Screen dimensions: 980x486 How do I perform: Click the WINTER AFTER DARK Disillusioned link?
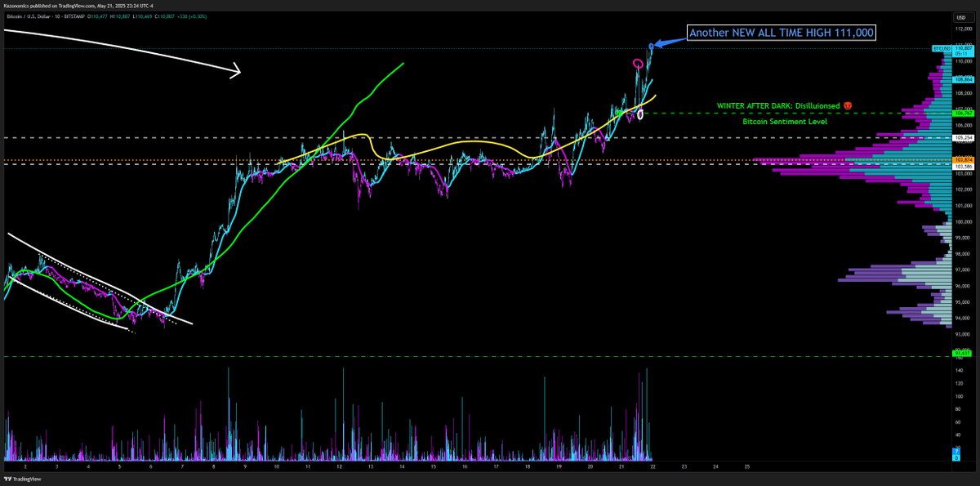[x=777, y=105]
